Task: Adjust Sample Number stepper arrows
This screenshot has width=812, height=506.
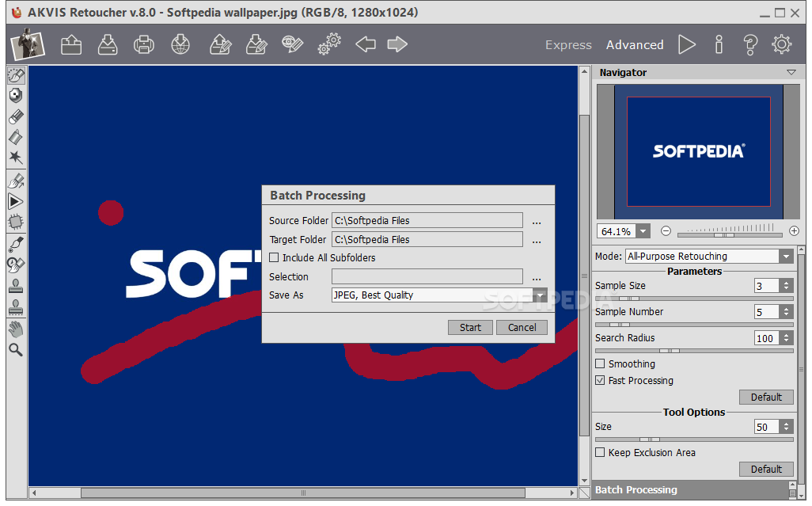Action: pyautogui.click(x=786, y=312)
